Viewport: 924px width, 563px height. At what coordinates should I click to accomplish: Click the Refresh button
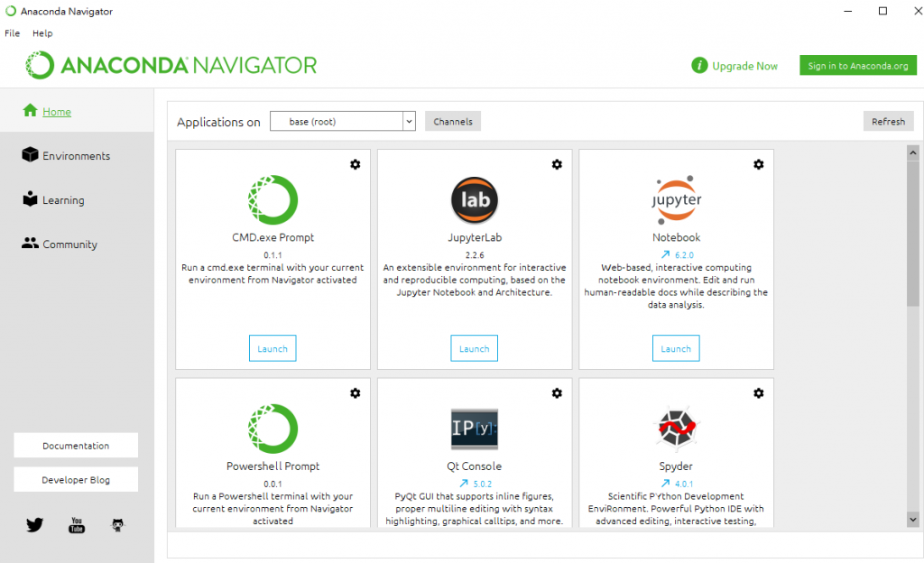coord(888,121)
